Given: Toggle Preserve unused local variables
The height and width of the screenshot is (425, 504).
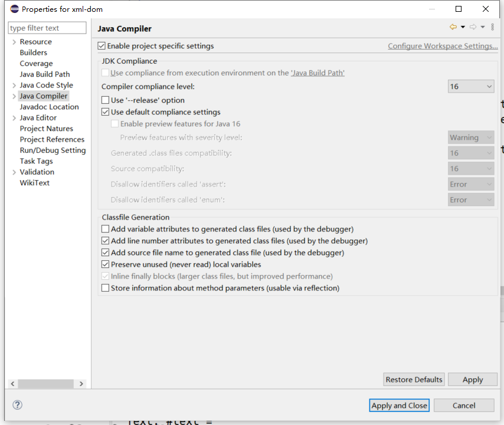Looking at the screenshot, I should coord(106,264).
